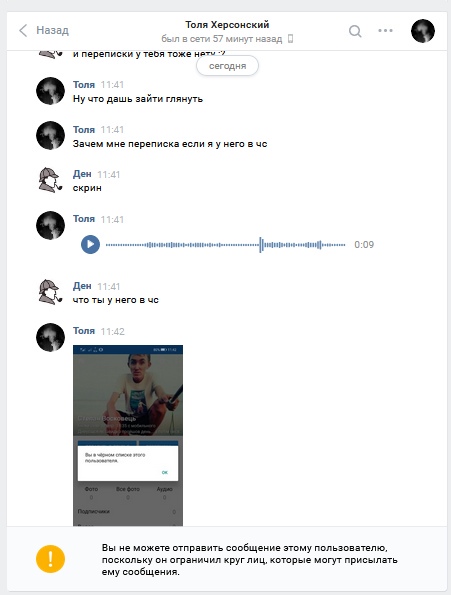This screenshot has width=451, height=595.
Task: Click the mobile device icon after last-seen status
Action: 290,39
